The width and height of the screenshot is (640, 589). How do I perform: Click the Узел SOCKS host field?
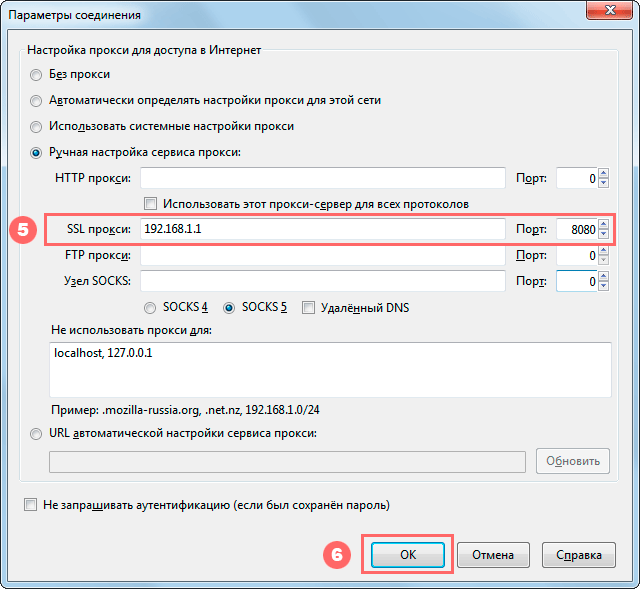(322, 282)
